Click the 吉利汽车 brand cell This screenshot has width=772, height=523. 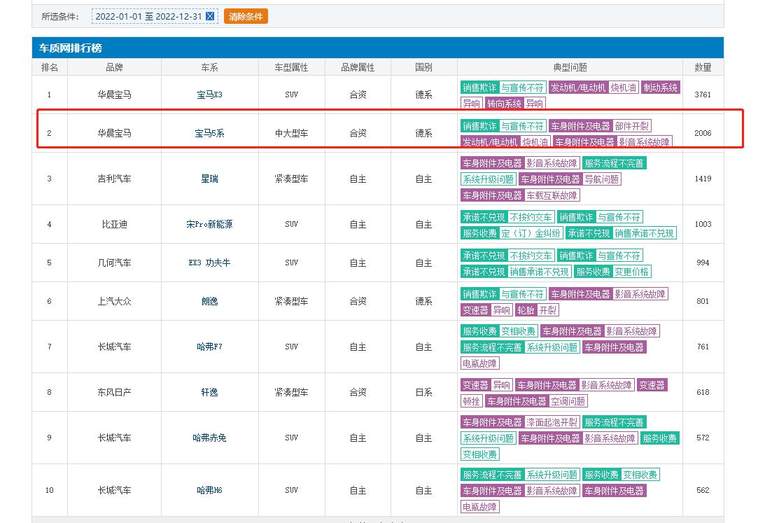pos(114,179)
